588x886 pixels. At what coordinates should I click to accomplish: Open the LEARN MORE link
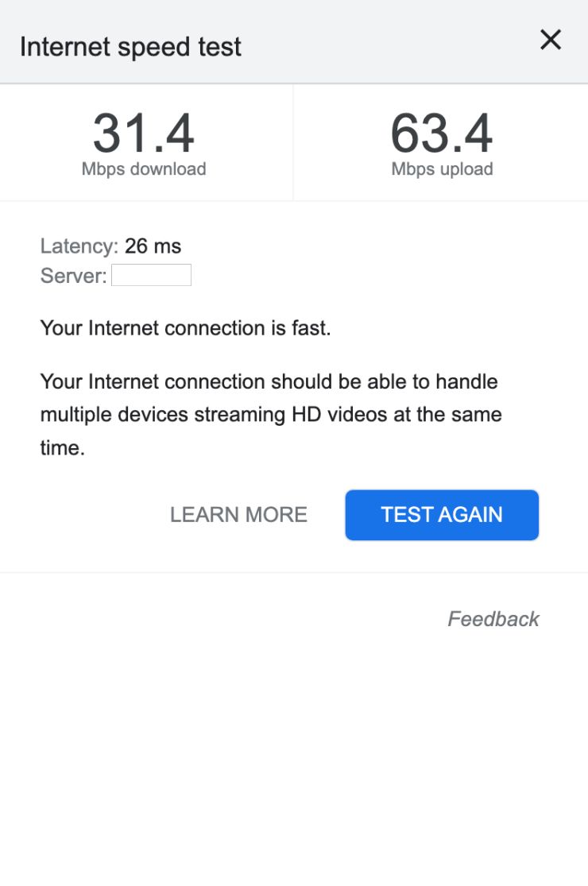pyautogui.click(x=238, y=515)
